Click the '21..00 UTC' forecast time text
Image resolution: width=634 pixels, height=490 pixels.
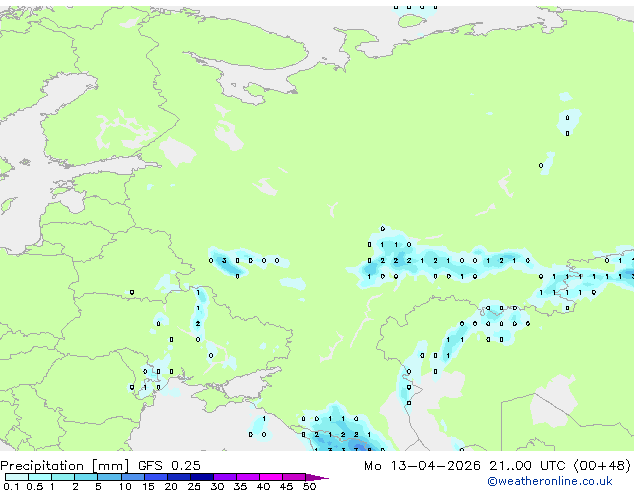point(511,466)
